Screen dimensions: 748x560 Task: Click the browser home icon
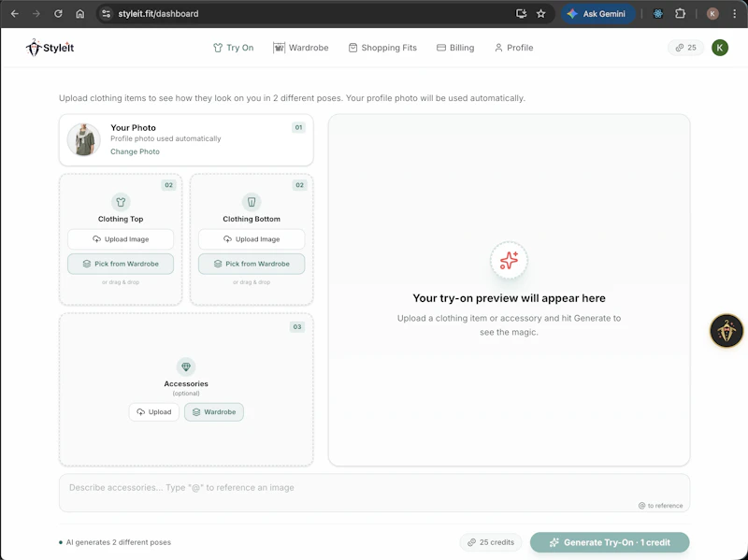80,14
